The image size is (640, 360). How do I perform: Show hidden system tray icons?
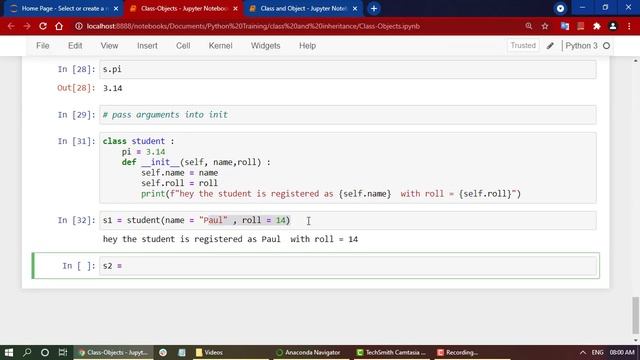click(583, 352)
